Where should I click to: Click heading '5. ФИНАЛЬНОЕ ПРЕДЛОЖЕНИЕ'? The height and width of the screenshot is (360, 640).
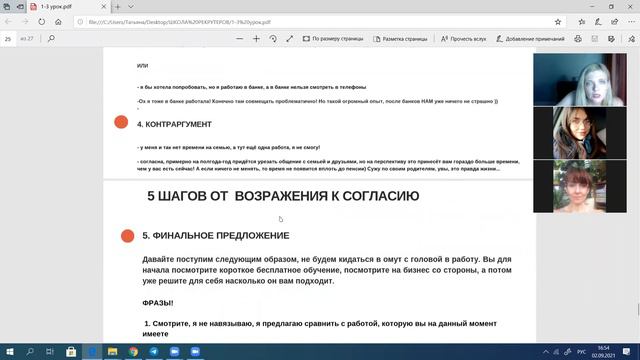coord(216,236)
